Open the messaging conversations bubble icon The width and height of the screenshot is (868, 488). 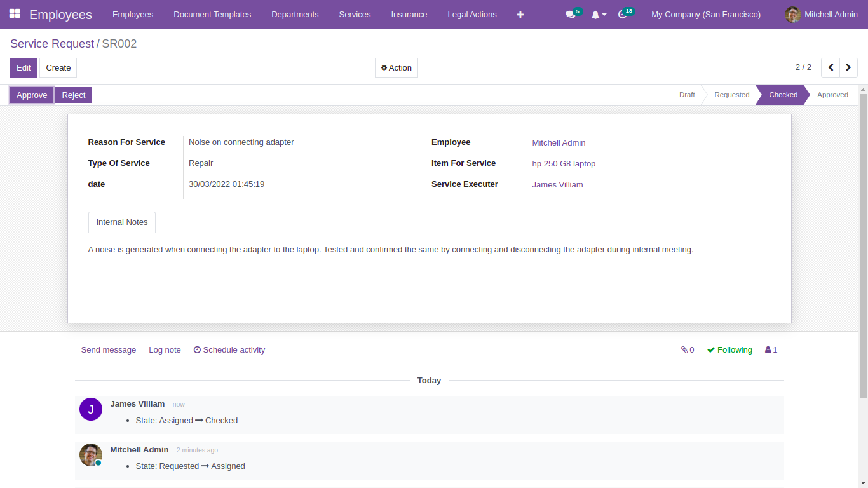569,14
